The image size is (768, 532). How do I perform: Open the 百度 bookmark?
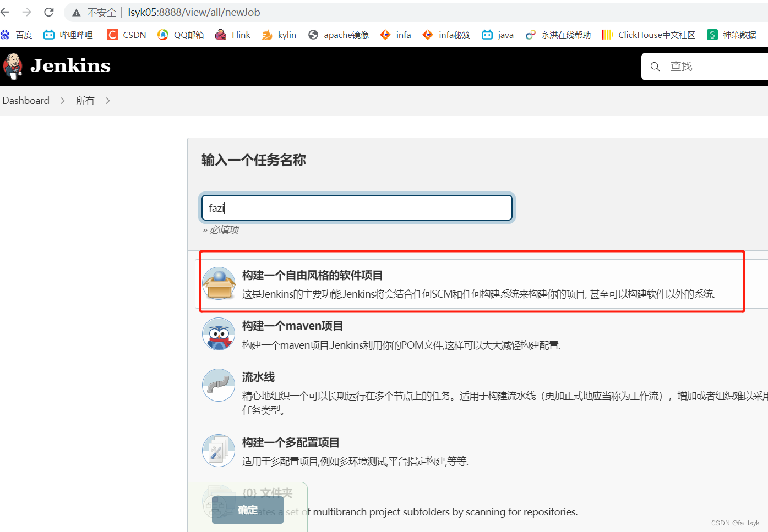17,35
